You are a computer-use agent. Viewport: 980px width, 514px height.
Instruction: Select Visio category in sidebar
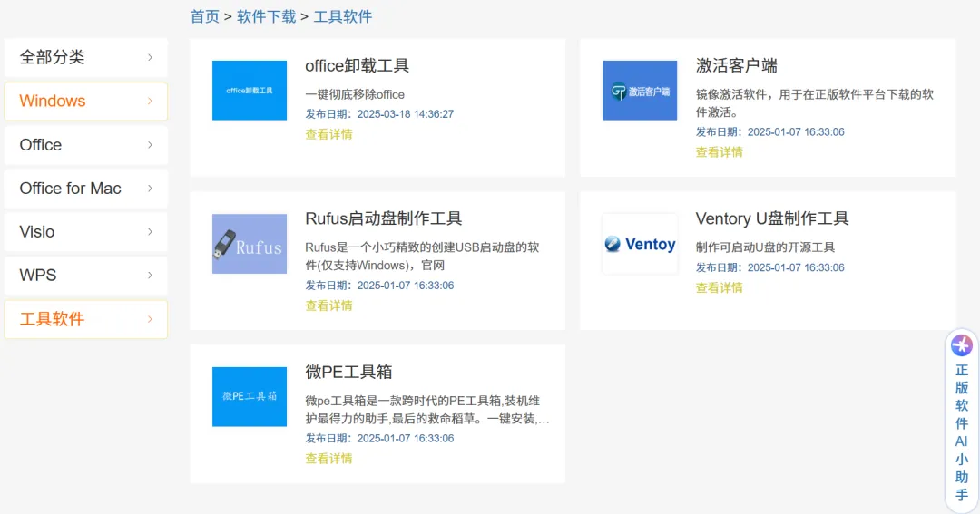(85, 232)
